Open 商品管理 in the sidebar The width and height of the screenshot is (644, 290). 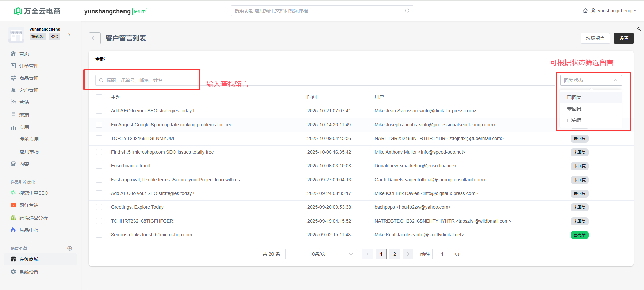pyautogui.click(x=29, y=78)
